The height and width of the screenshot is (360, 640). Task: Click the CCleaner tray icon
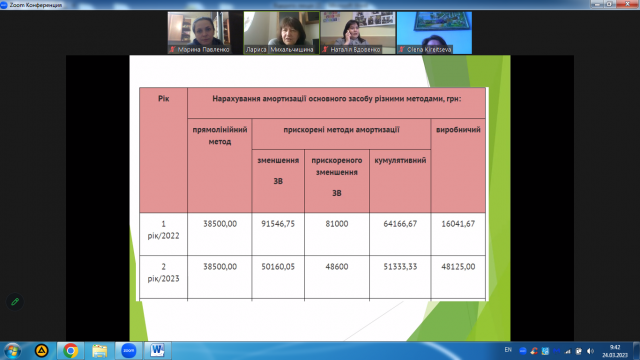(x=534, y=351)
